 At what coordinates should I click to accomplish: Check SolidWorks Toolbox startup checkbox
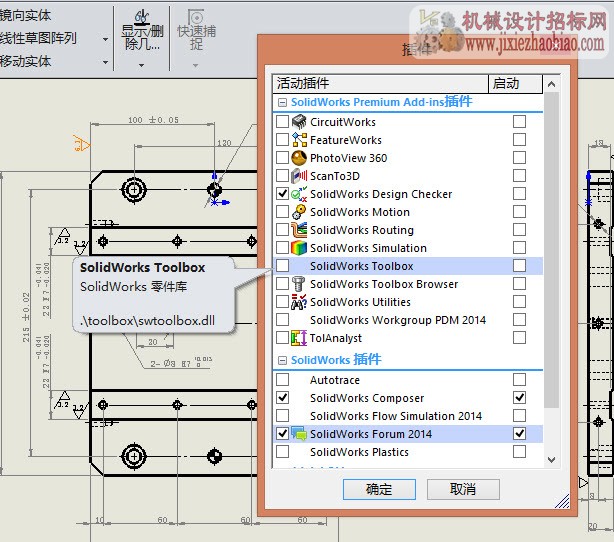coord(519,266)
